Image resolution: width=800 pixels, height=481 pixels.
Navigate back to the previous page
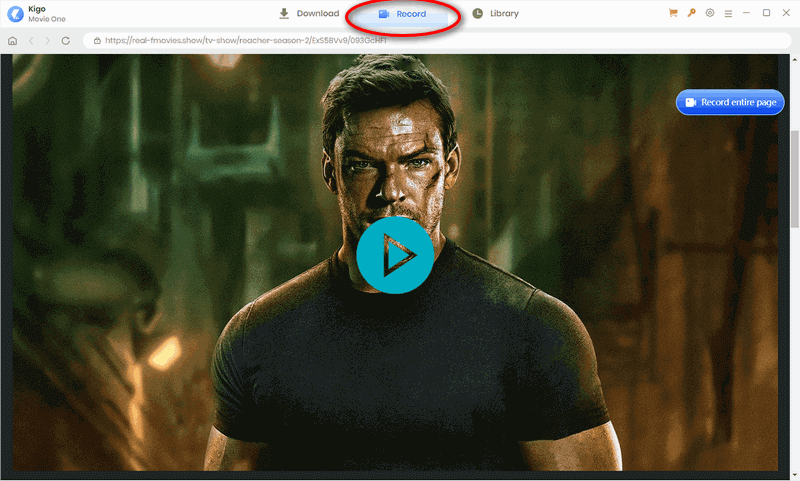pos(31,41)
